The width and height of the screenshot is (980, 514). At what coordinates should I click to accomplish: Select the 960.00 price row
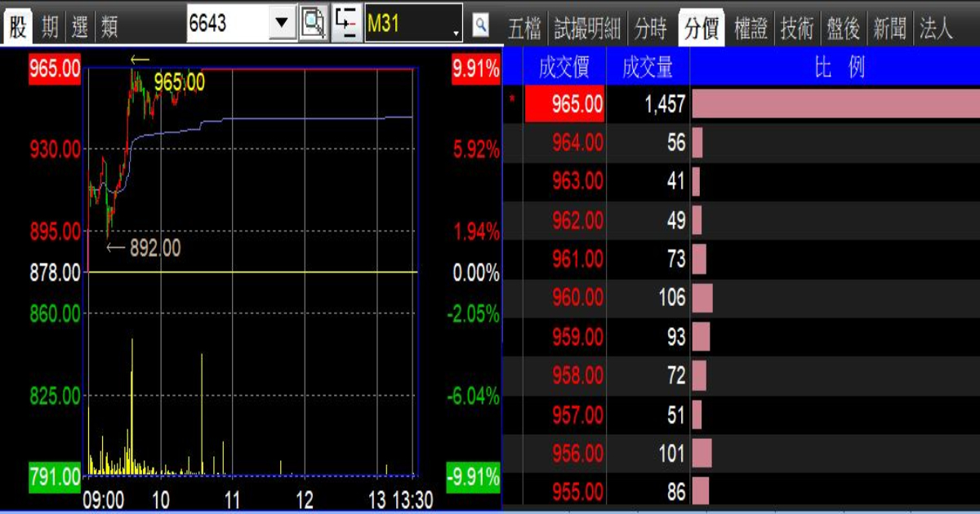coord(741,298)
